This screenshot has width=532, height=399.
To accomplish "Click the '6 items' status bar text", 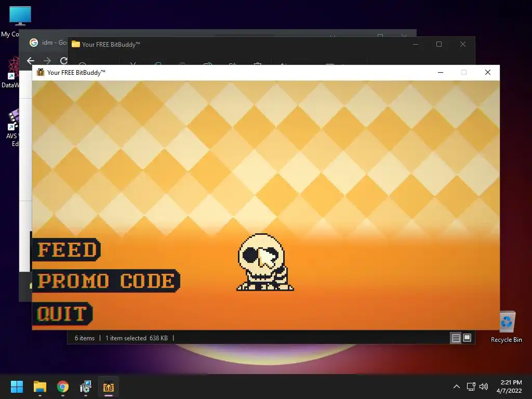I will (x=85, y=338).
